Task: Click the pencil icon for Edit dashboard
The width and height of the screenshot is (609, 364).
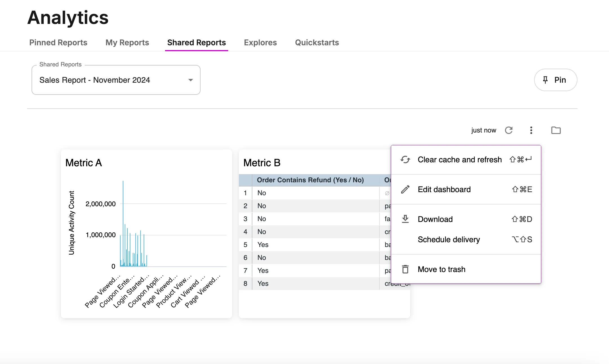Action: tap(405, 189)
